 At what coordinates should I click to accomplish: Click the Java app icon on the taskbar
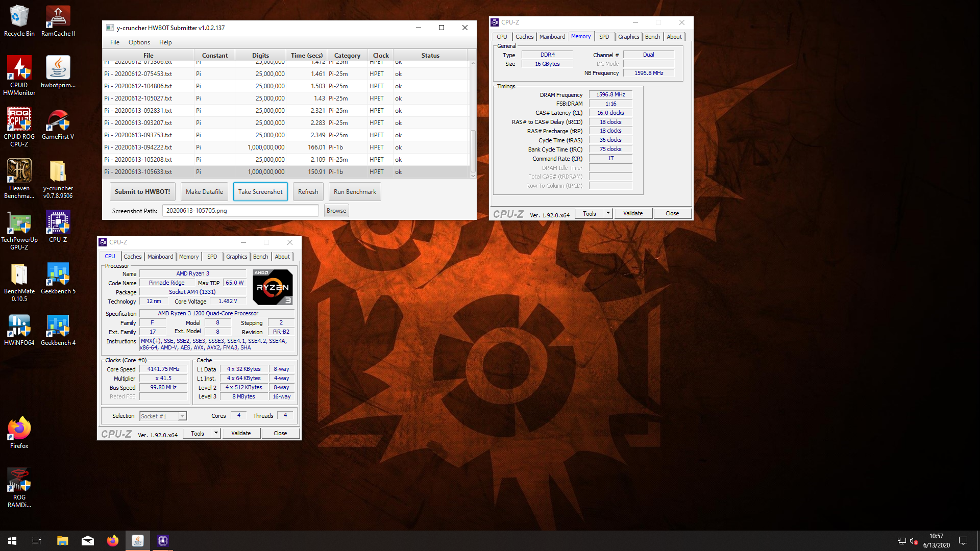coord(138,541)
